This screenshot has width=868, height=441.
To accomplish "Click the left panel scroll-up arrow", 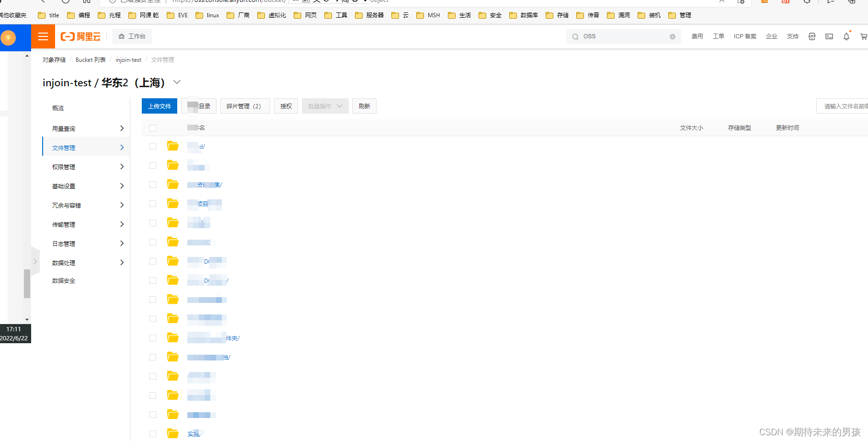I will coord(27,56).
